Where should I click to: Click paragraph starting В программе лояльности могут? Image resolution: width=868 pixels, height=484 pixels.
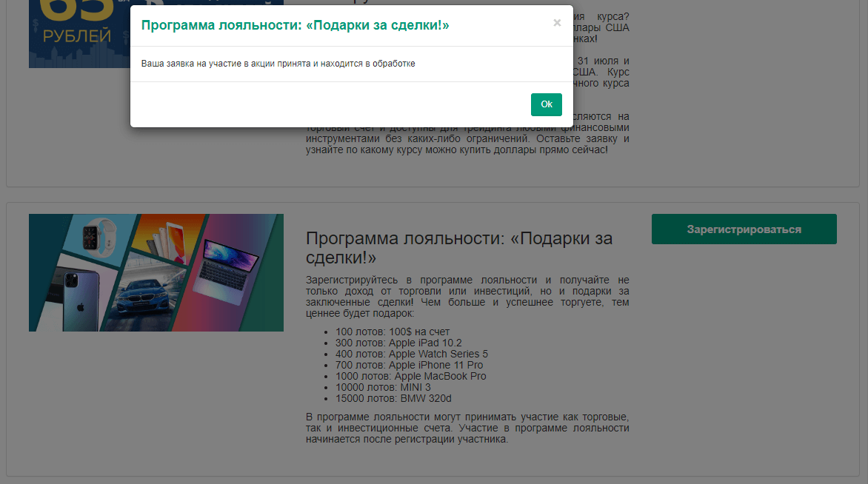pyautogui.click(x=467, y=428)
